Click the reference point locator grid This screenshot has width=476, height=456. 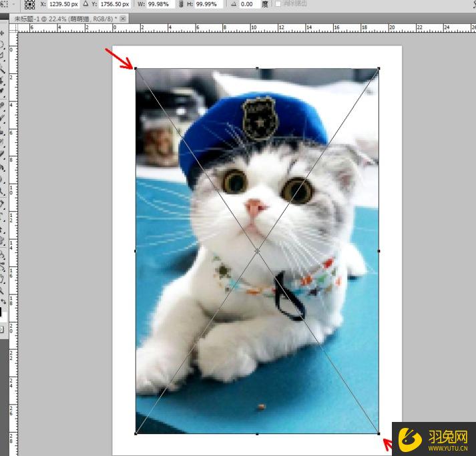click(x=29, y=4)
